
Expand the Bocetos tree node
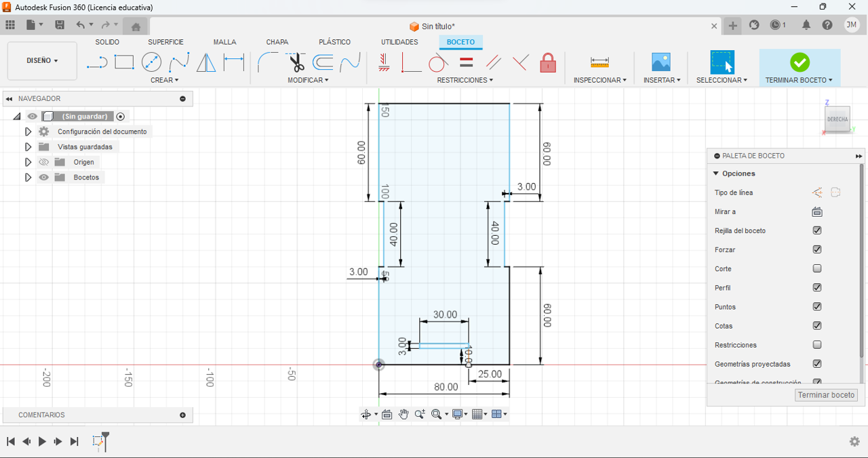pyautogui.click(x=28, y=178)
